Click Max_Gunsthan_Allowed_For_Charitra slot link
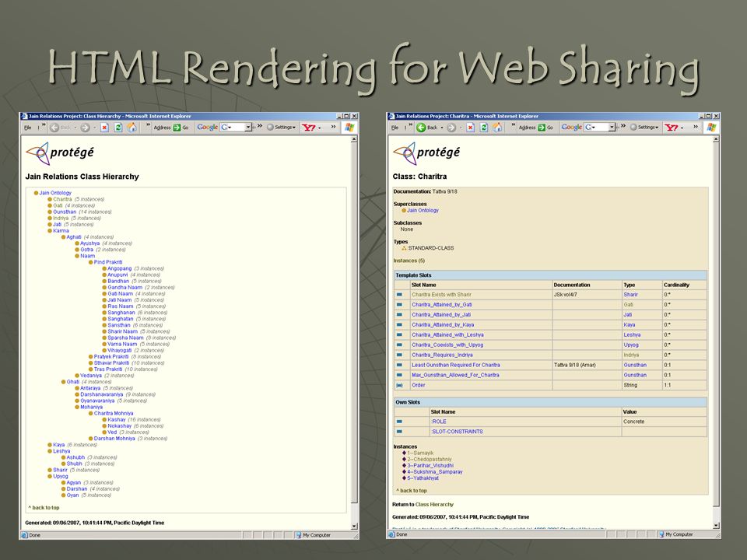 [x=455, y=375]
